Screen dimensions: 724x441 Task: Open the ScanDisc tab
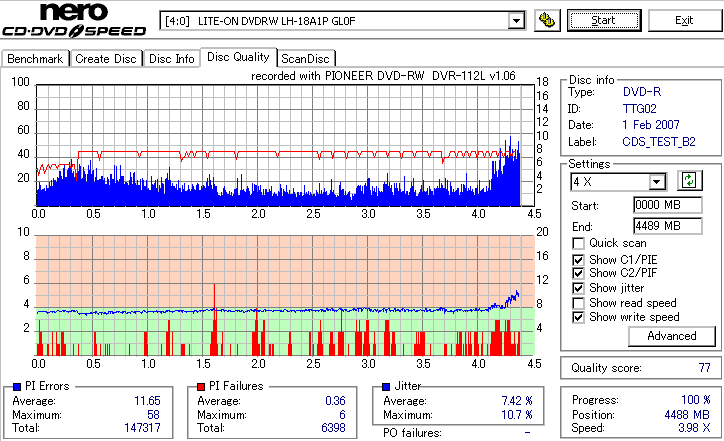pyautogui.click(x=305, y=59)
